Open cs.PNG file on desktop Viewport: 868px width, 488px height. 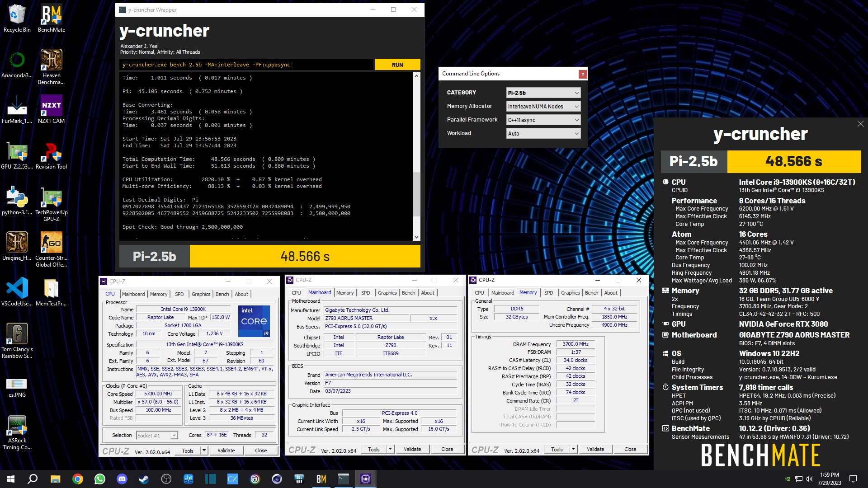[17, 388]
